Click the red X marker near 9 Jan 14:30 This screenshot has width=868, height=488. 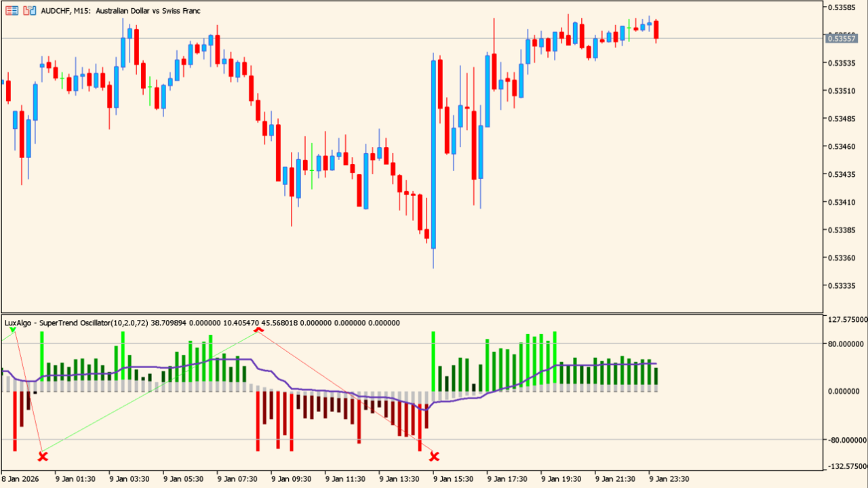point(434,457)
